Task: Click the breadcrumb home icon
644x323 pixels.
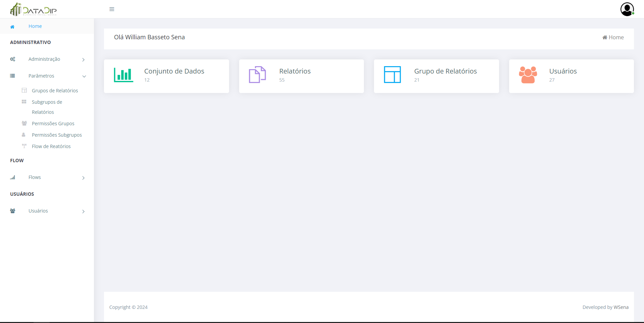Action: pos(605,37)
